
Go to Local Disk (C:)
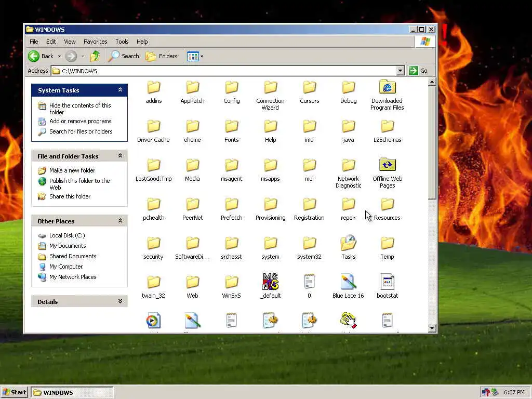coord(67,235)
